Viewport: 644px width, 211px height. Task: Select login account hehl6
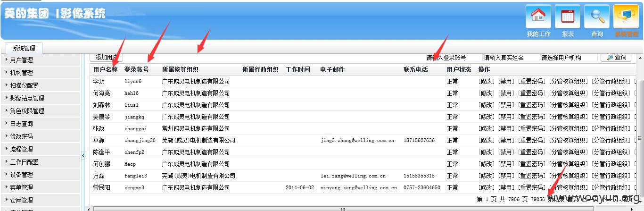[x=132, y=93]
